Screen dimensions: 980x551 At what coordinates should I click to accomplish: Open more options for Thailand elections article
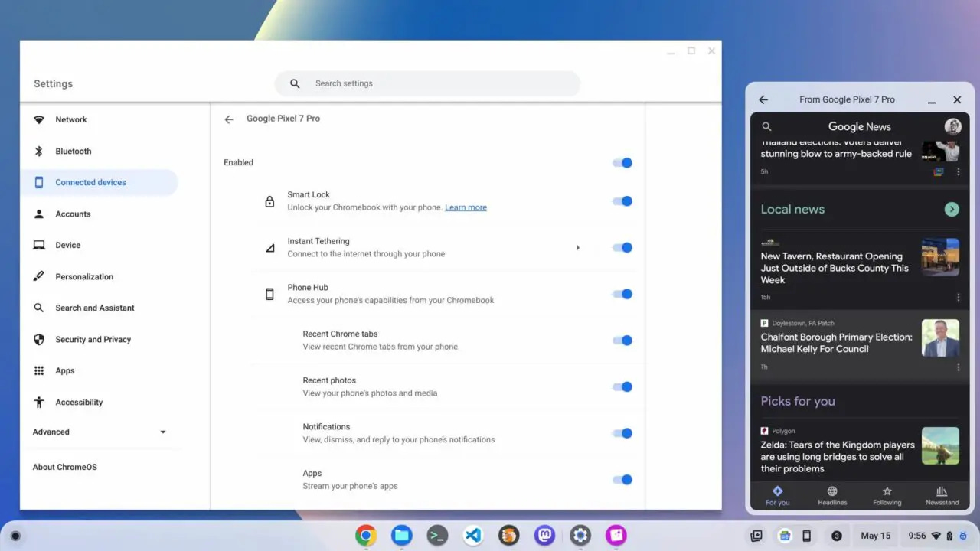(x=958, y=172)
